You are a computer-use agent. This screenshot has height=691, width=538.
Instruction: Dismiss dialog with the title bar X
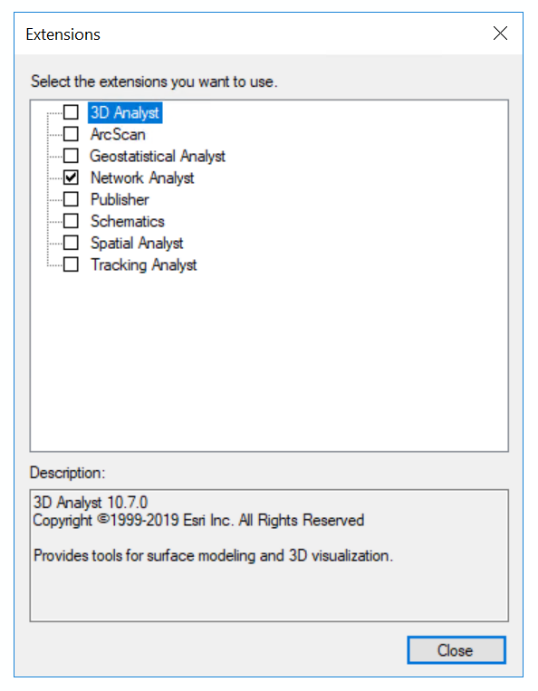coord(500,33)
